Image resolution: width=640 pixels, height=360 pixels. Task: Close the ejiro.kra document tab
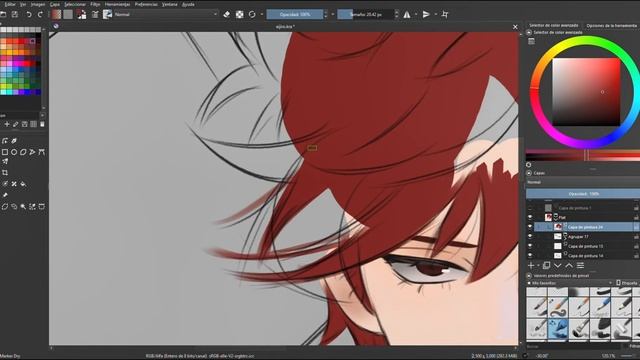515,27
